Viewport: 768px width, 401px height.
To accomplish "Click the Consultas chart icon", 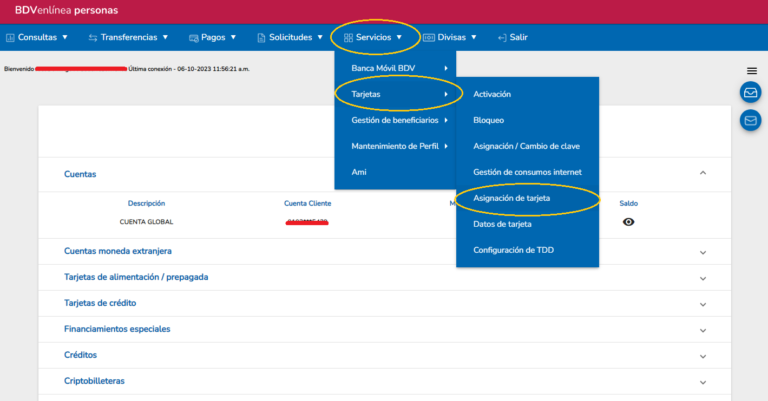I will click(x=10, y=38).
